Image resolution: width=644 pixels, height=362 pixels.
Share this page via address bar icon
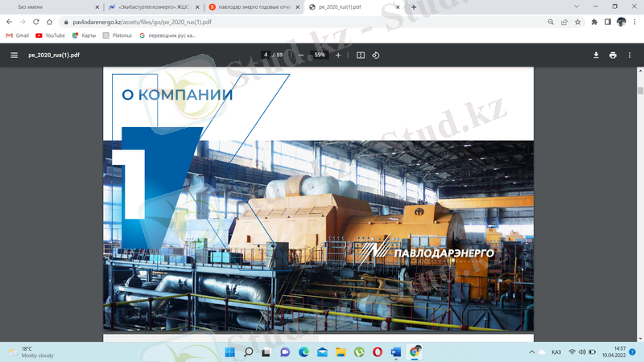click(564, 22)
